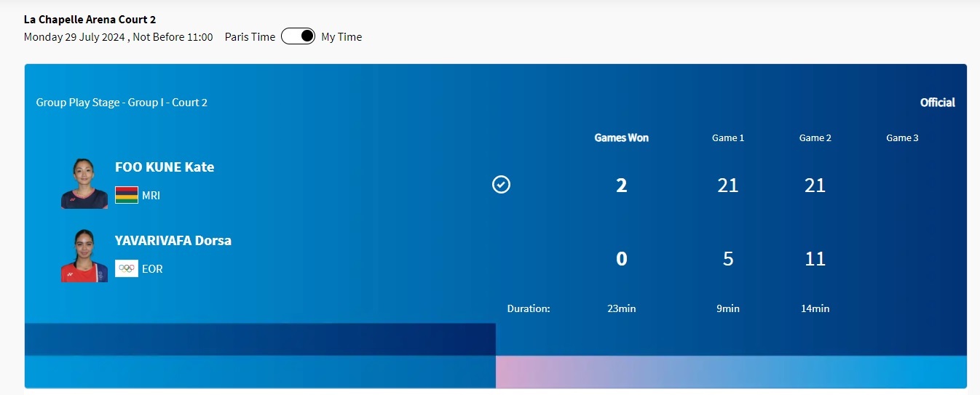Click the My Time label
The image size is (980, 395).
[x=341, y=36]
